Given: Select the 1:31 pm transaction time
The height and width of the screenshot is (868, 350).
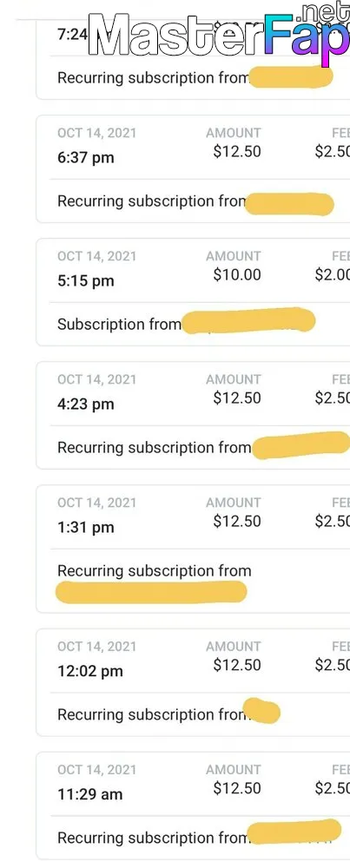Looking at the screenshot, I should click(86, 528).
